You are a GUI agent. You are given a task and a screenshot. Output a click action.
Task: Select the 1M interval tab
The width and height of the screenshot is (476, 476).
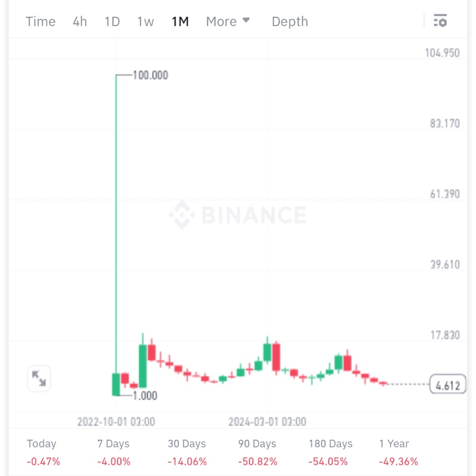click(x=180, y=22)
